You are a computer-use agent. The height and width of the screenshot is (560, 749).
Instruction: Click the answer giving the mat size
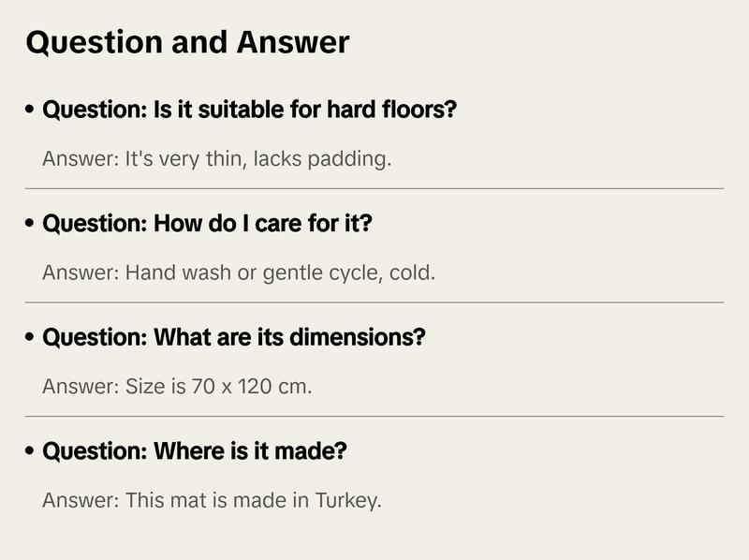pos(177,387)
